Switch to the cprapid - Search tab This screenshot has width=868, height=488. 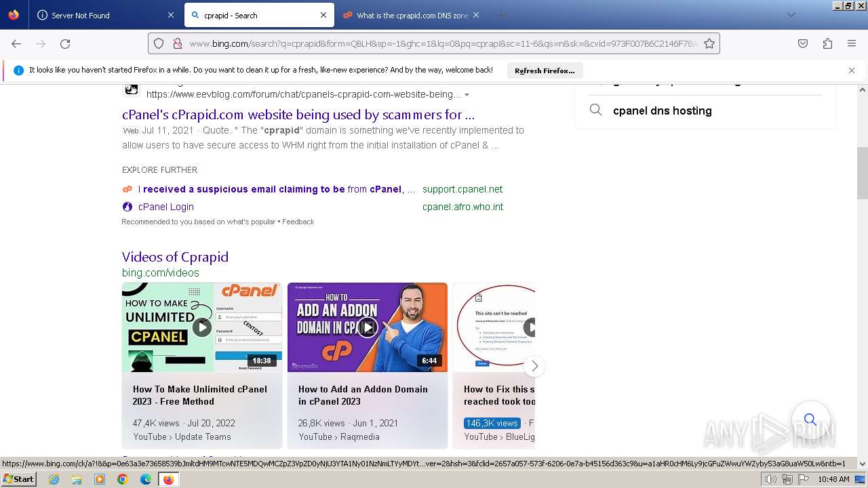258,15
